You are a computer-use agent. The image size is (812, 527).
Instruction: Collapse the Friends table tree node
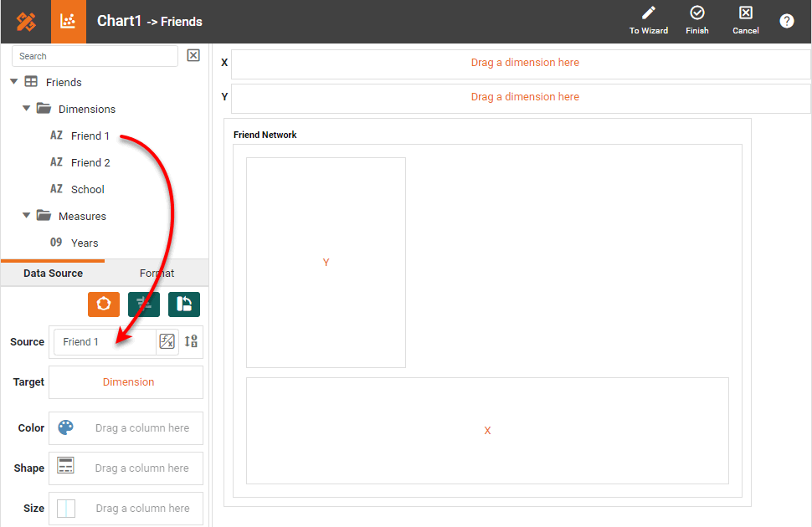coord(13,82)
